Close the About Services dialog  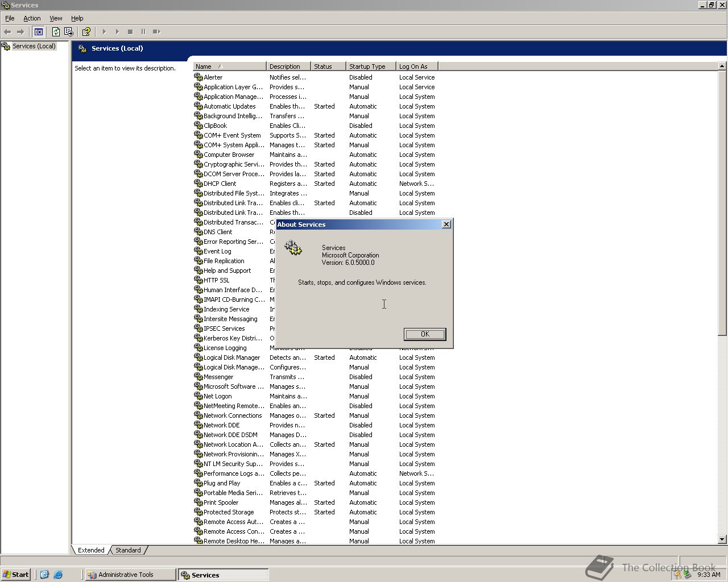point(446,225)
